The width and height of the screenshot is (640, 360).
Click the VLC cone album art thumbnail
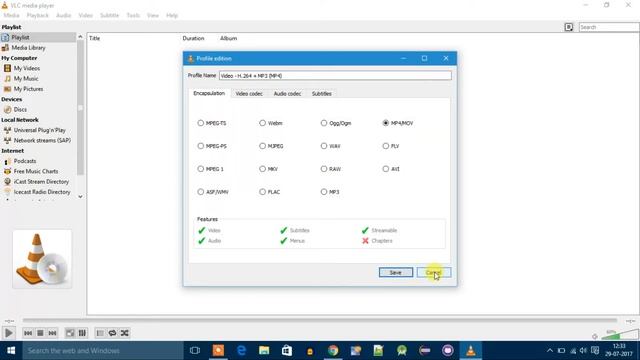point(42,259)
